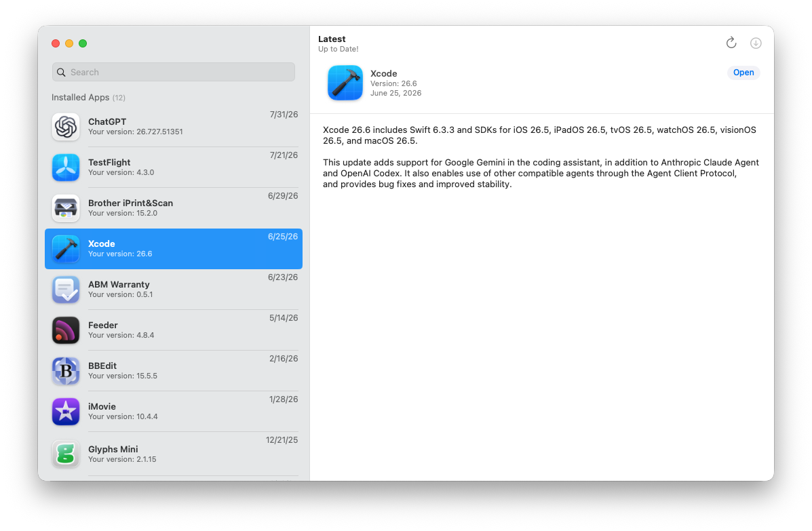Click the Installed Apps header

pos(88,97)
